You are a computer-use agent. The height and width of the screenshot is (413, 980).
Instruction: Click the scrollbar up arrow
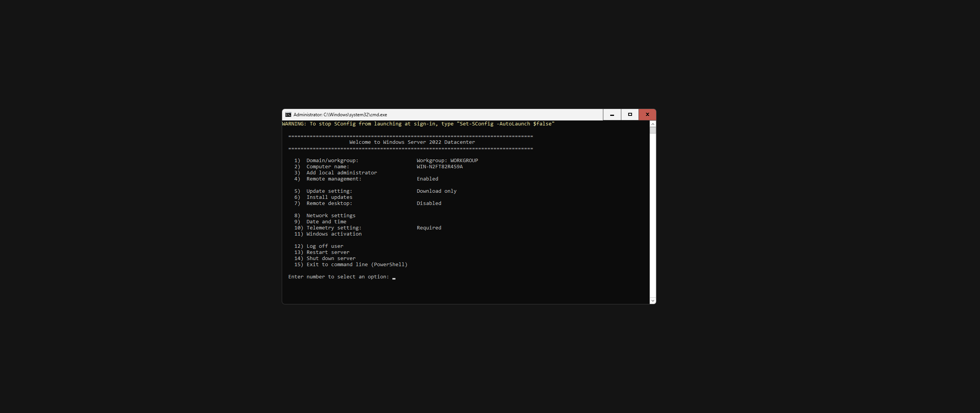click(x=653, y=124)
